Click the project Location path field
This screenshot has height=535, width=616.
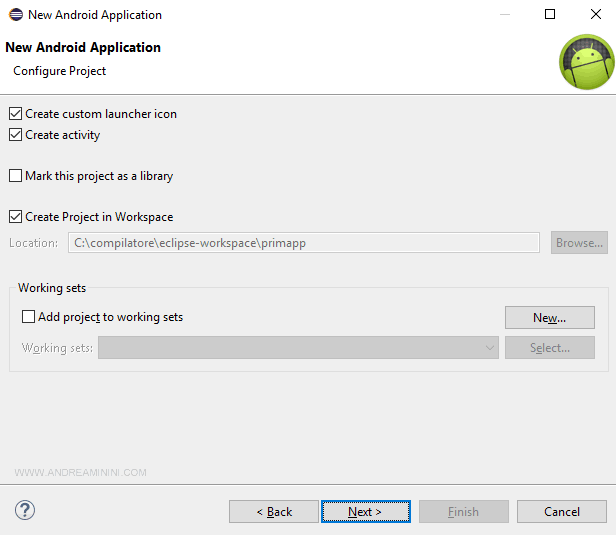point(303,243)
